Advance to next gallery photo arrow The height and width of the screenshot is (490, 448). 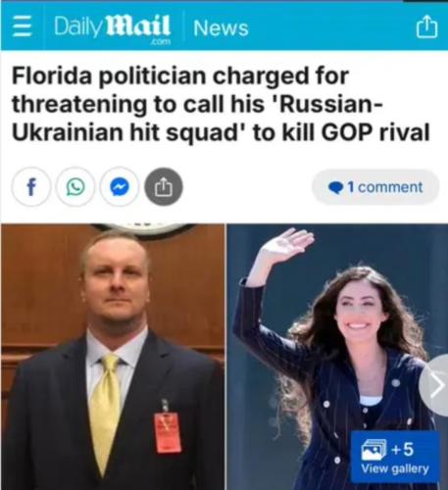[x=435, y=386]
